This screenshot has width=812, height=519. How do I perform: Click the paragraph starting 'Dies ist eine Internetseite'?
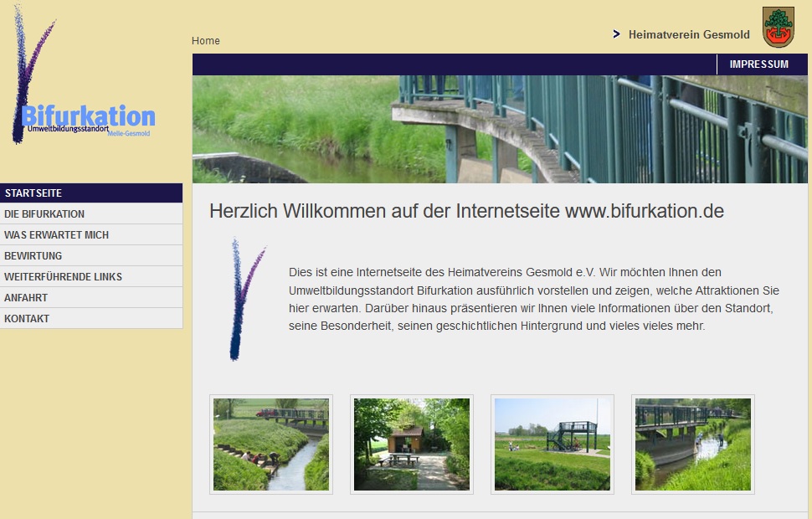tap(534, 299)
